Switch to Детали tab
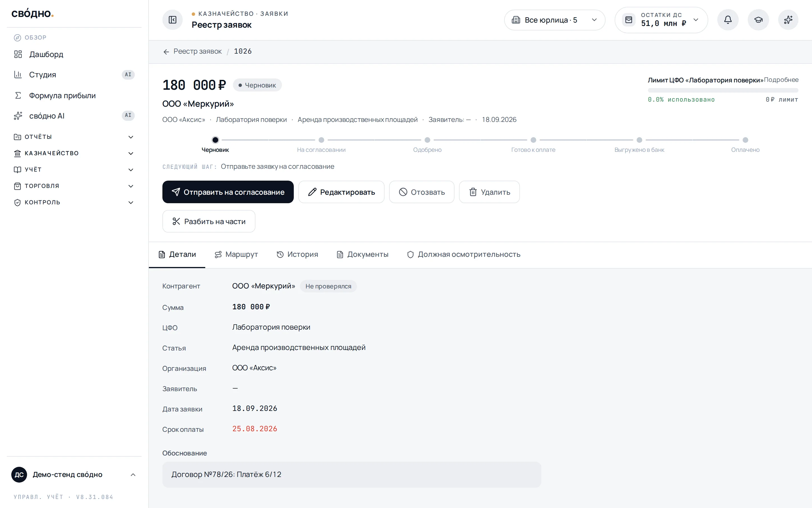Screen dimensions: 812x508 (177, 254)
